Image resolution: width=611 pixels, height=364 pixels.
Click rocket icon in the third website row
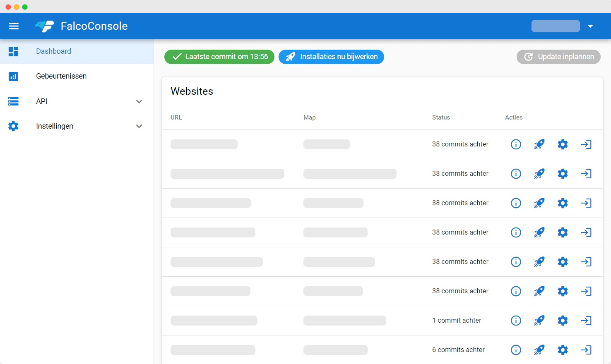539,203
